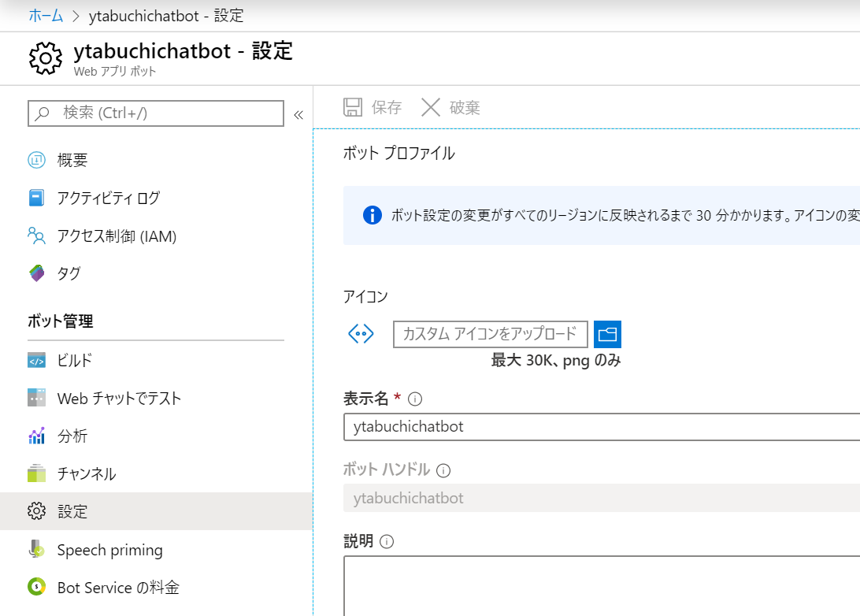
Task: Click ytabuchichatbot - 設定 breadcrumb text
Action: click(166, 15)
